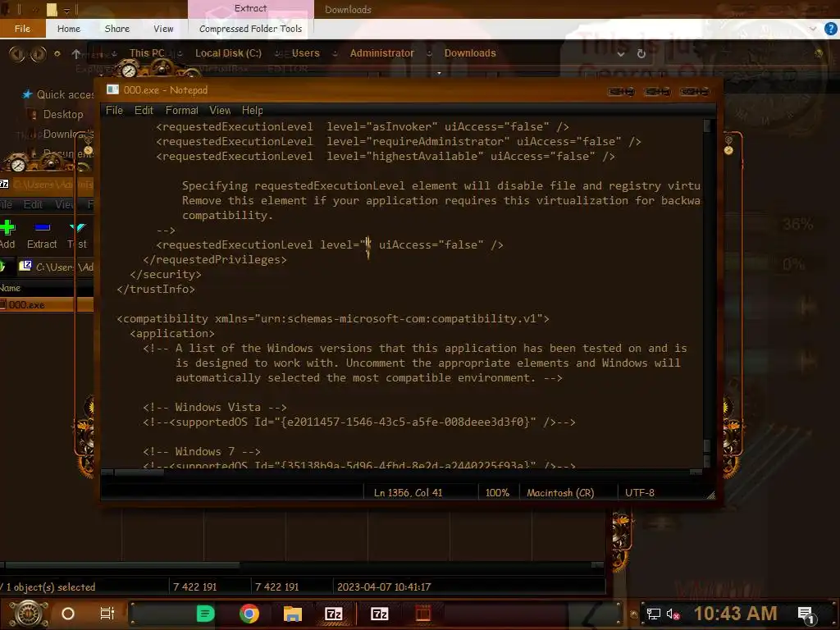
Task: Click 7-Zip Name column header
Action: click(11, 288)
